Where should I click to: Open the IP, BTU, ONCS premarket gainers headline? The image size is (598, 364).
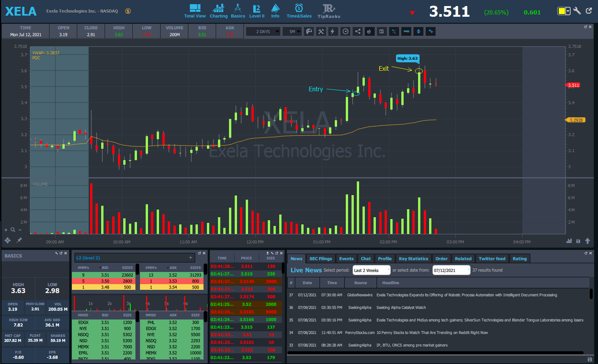(x=412, y=345)
